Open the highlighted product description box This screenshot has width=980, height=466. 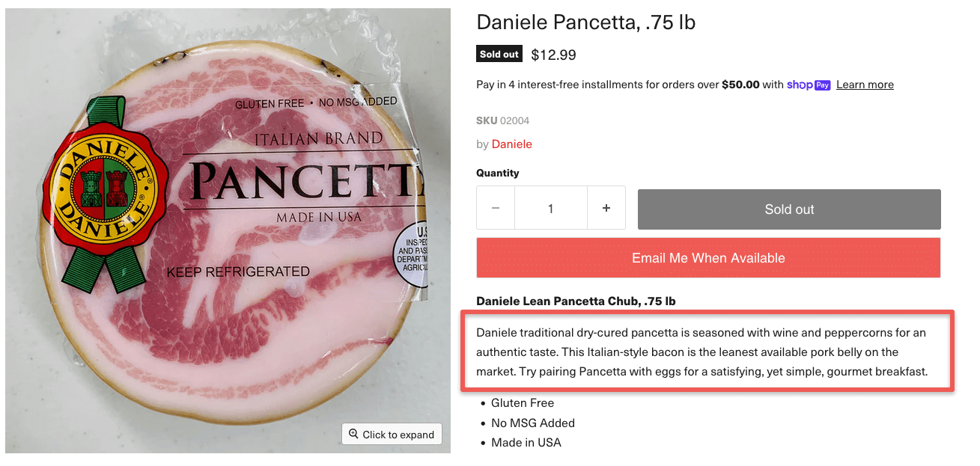pos(707,352)
